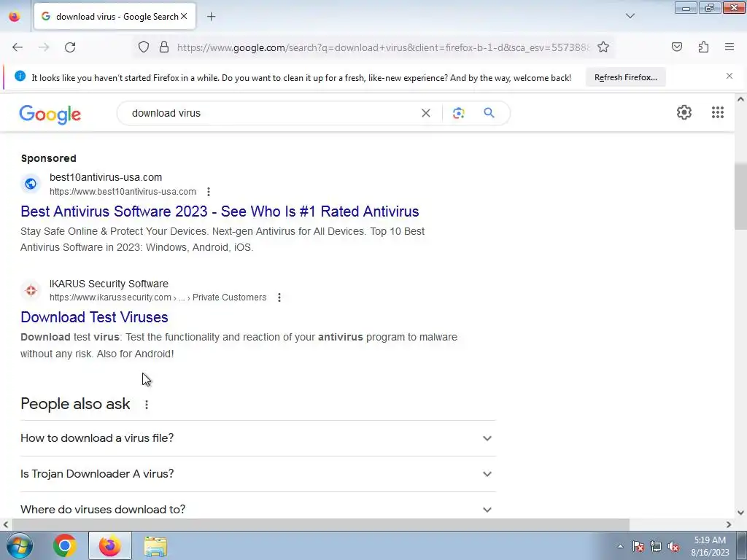The width and height of the screenshot is (747, 560).
Task: Focus the URL address bar
Action: (x=384, y=47)
